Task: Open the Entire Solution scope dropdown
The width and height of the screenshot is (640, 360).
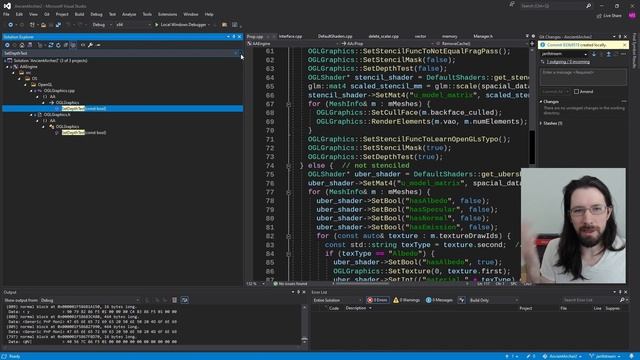Action: tap(337, 300)
